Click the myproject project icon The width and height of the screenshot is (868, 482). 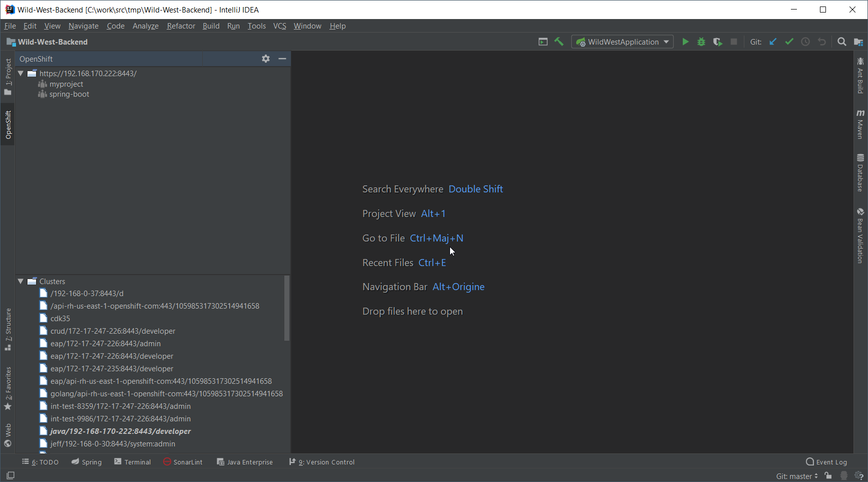click(43, 84)
